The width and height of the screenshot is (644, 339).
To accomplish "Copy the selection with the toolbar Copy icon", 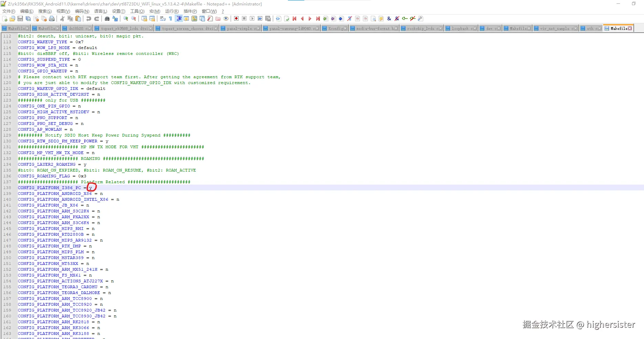I will (x=70, y=19).
